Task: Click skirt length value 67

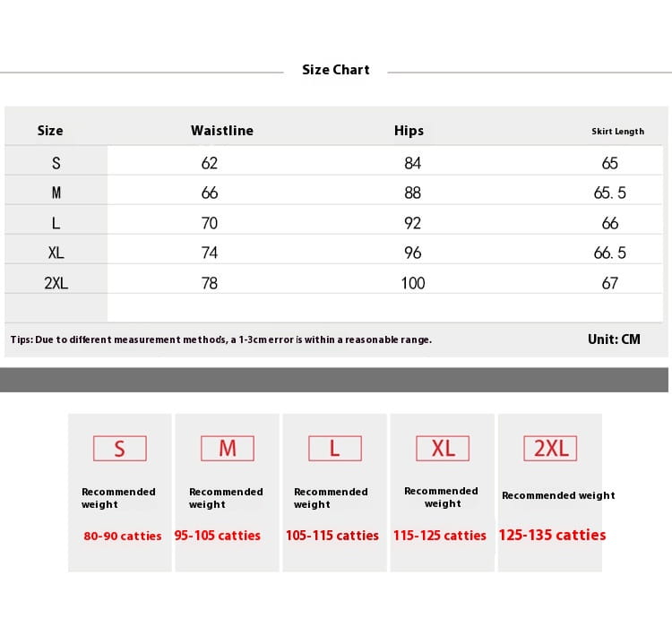Action: [x=610, y=283]
